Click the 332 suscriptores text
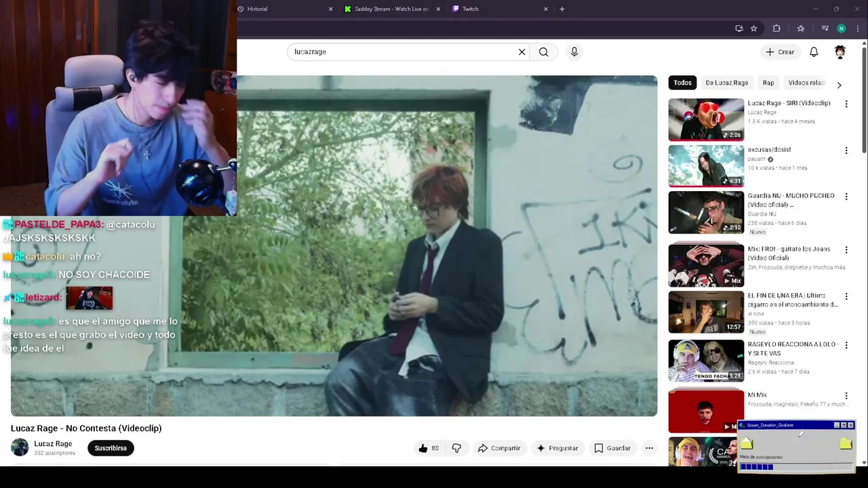 click(x=54, y=453)
